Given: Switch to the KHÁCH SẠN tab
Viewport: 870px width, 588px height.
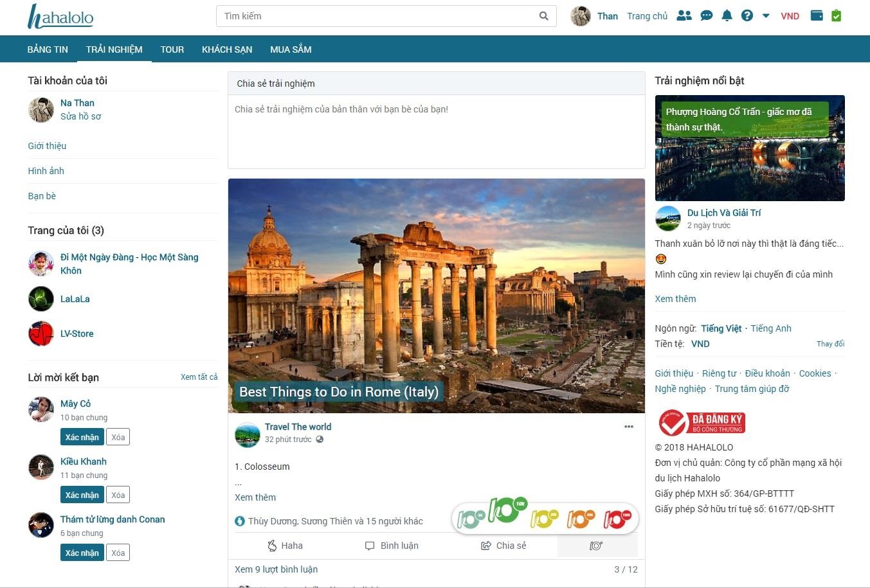Looking at the screenshot, I should click(227, 49).
